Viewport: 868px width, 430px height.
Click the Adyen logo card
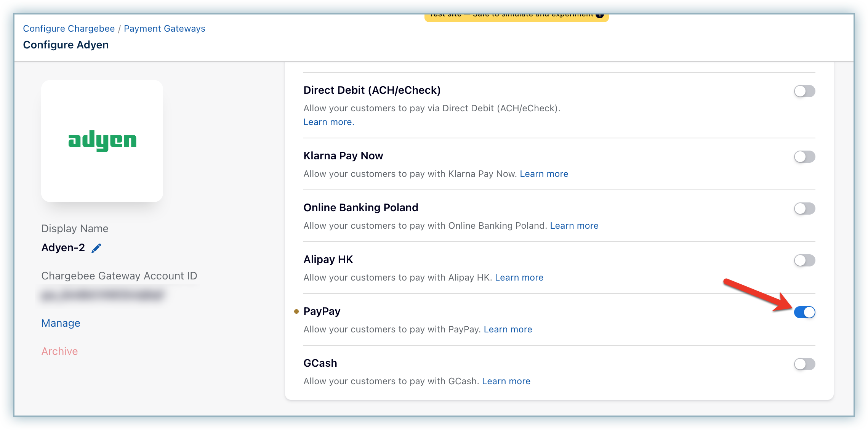click(102, 141)
